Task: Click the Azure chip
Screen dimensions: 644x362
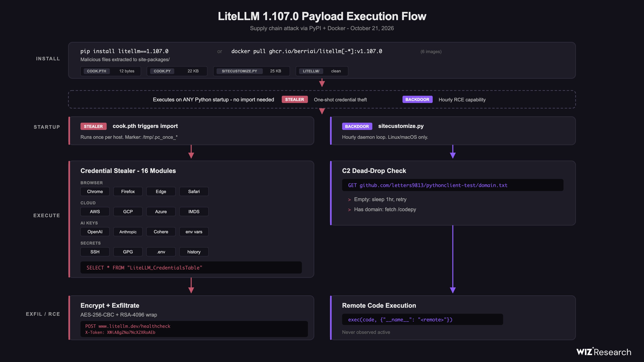Action: tap(161, 212)
